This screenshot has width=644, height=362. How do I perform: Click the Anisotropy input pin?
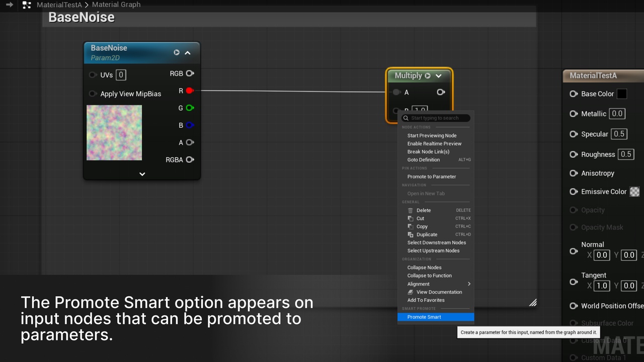click(x=574, y=173)
